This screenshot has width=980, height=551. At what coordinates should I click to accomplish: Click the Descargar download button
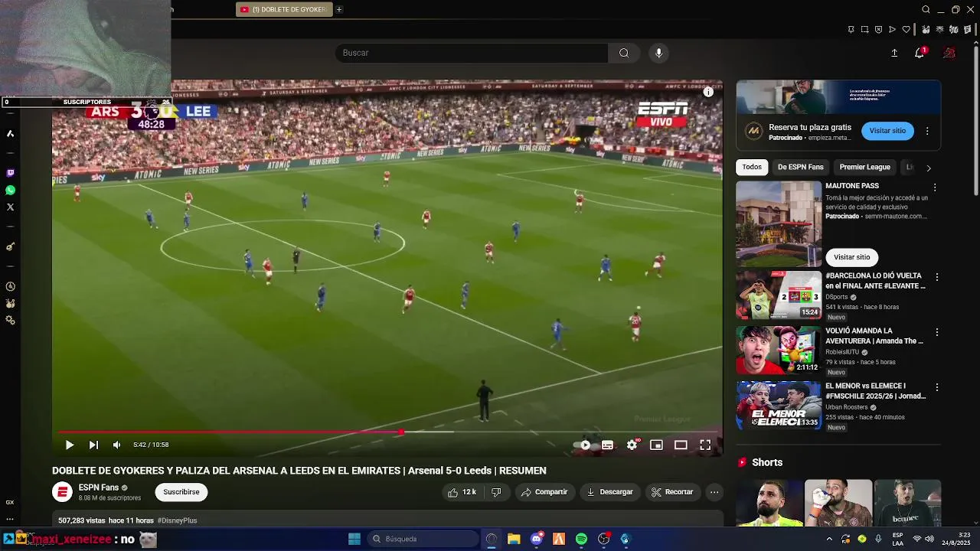pos(610,492)
